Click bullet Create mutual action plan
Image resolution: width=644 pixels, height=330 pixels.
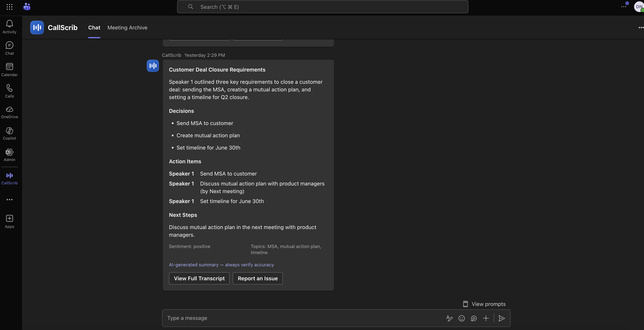tap(208, 135)
